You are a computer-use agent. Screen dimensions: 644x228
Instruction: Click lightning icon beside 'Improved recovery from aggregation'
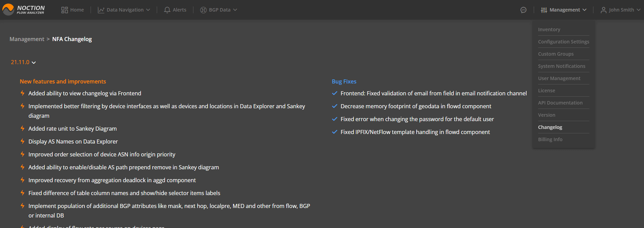click(22, 180)
